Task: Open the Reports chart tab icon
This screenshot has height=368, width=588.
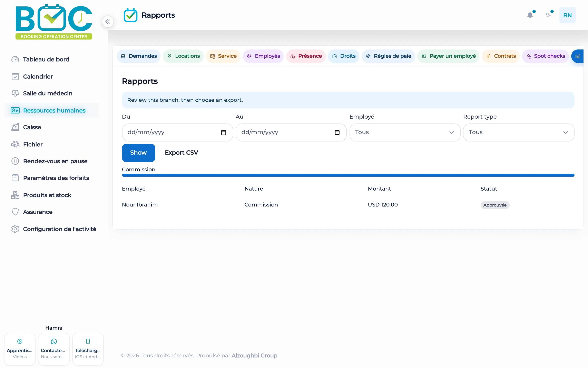Action: 578,56
